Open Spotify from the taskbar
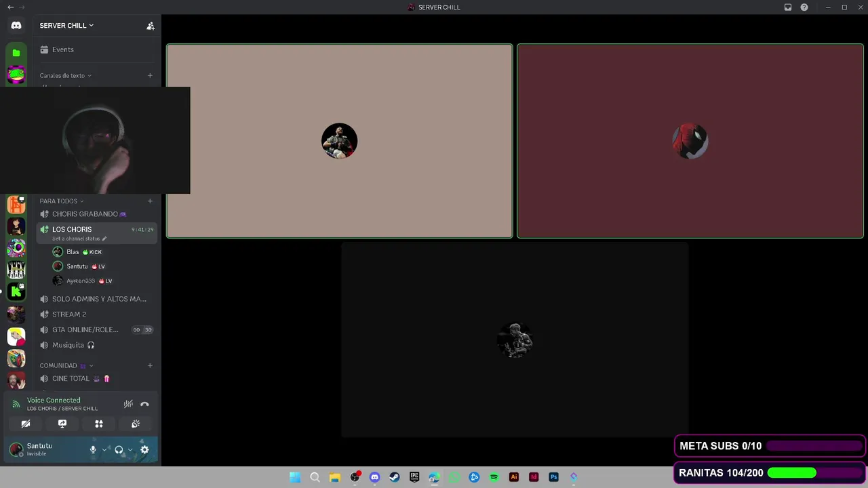 (494, 477)
